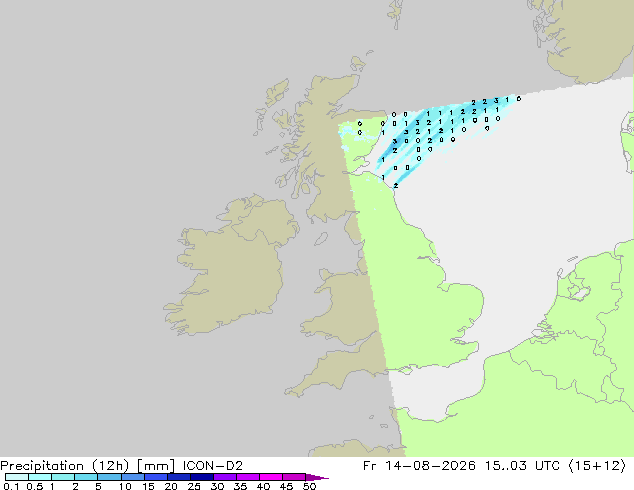Click the '35' legend scale label
Screen dimensions: 634x490
click(240, 486)
